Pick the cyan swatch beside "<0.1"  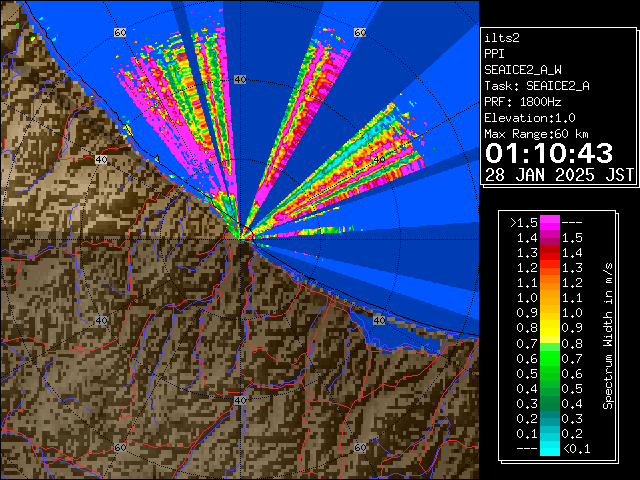point(550,448)
